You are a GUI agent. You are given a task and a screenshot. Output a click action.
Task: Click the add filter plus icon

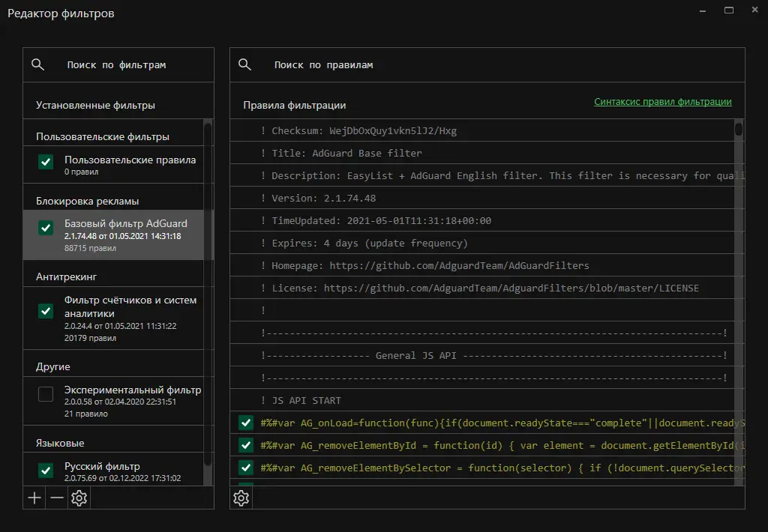(34, 498)
